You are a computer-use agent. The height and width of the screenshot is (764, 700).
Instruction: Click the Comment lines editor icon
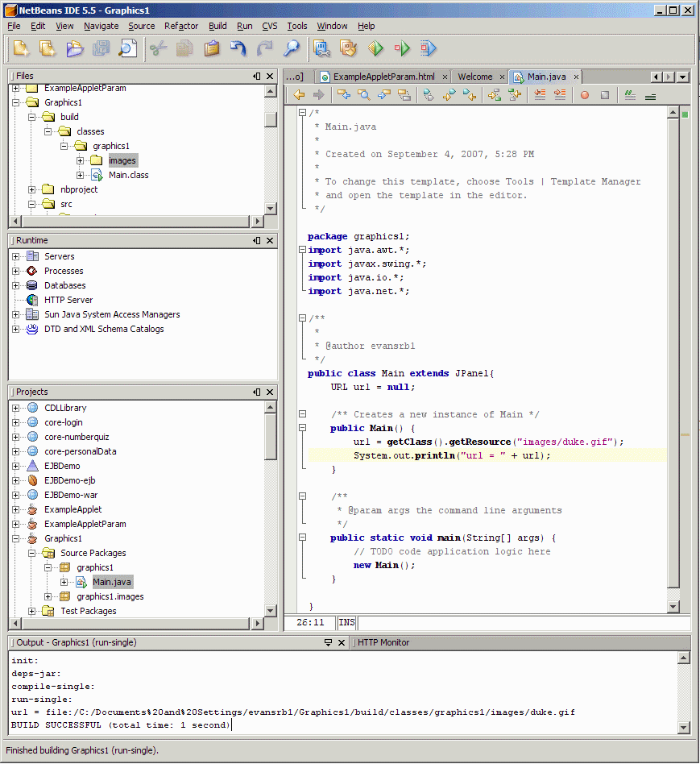point(630,95)
